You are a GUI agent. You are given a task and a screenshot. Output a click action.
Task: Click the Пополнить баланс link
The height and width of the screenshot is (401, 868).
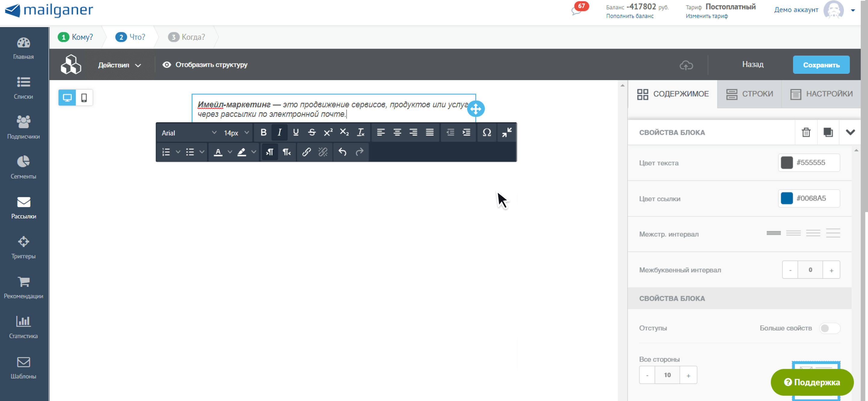click(x=629, y=16)
